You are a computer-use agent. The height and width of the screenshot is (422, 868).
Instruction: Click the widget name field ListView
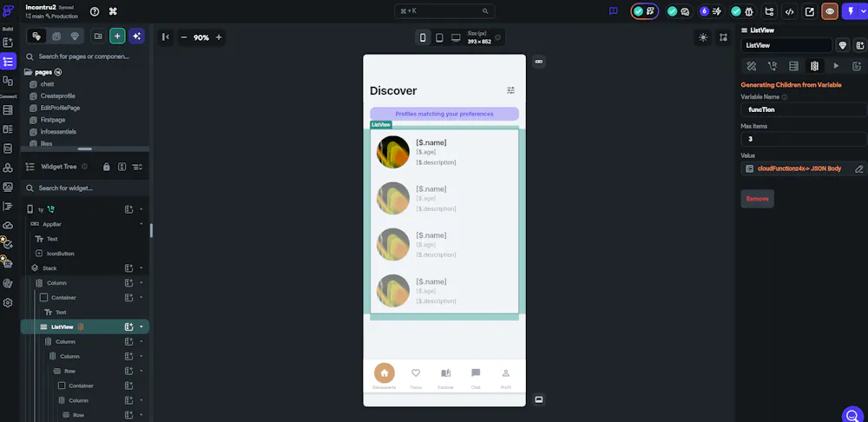[786, 45]
